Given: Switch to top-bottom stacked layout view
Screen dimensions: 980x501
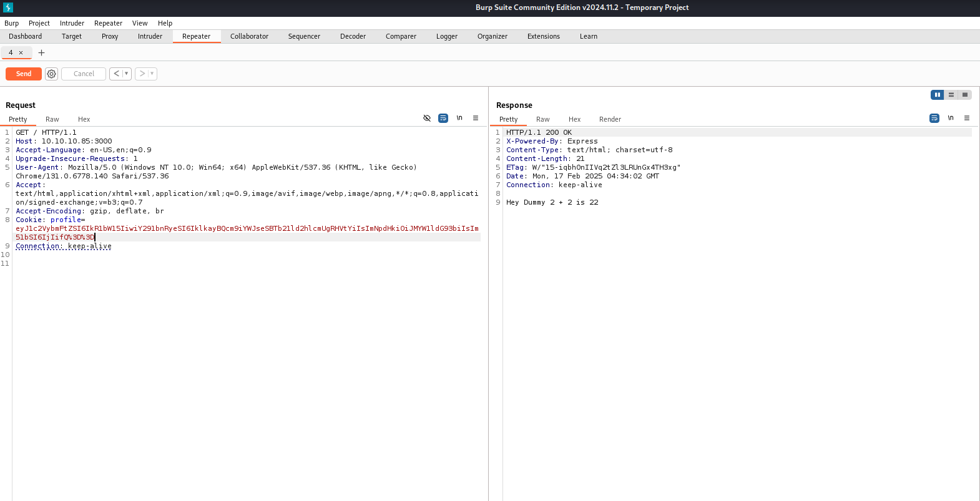Looking at the screenshot, I should coord(951,95).
